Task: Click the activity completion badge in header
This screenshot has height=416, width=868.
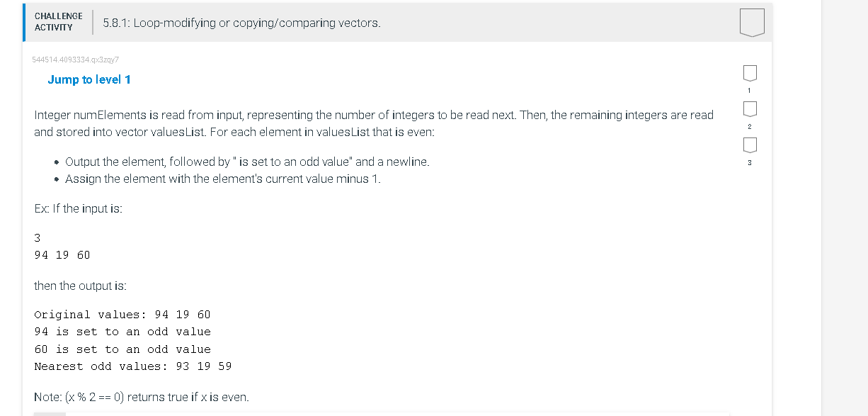Action: (752, 22)
